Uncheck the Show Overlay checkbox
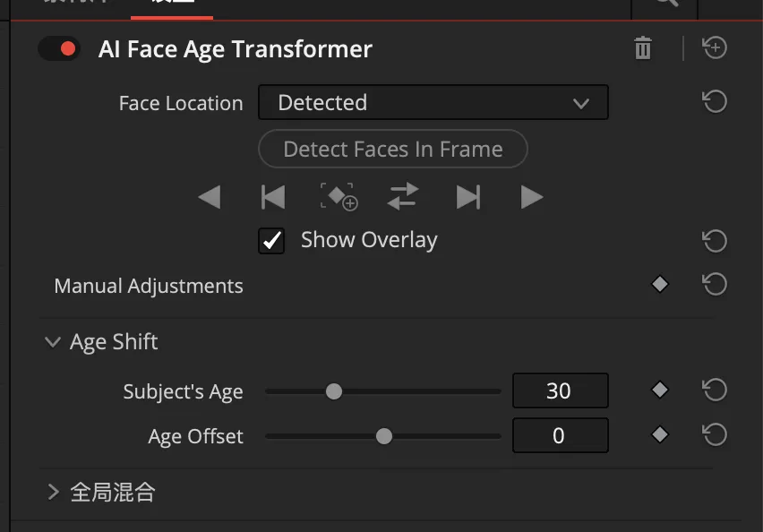Viewport: 763px width, 532px height. (271, 240)
